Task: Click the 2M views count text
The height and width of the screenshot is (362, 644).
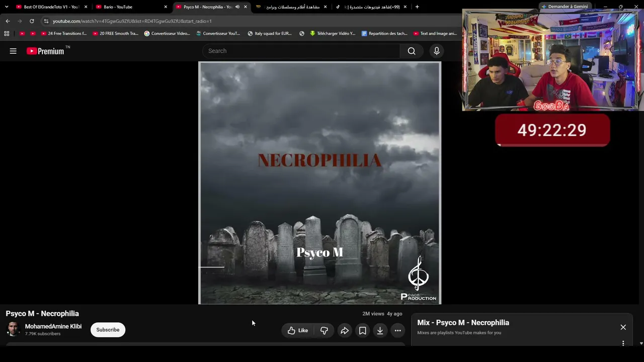Action: [x=373, y=314]
